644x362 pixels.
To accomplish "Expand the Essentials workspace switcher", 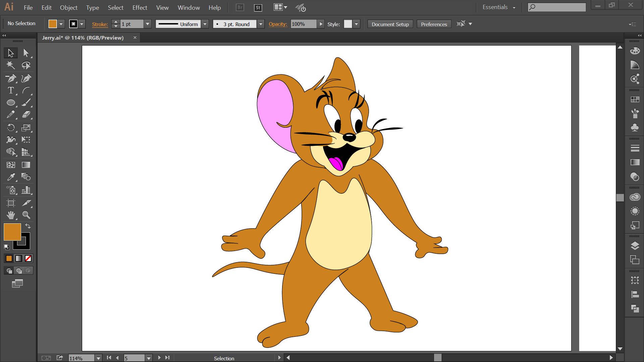I will click(499, 7).
